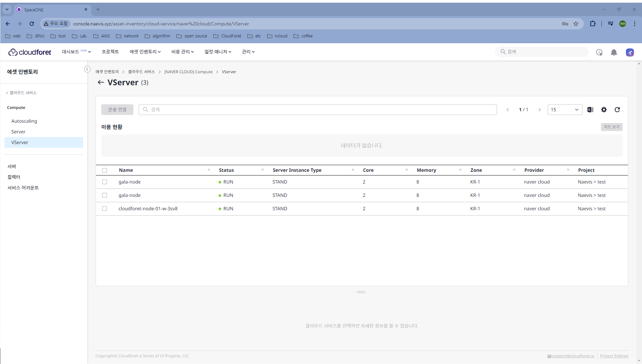Refresh the VServer table
This screenshot has width=642, height=364.
tap(617, 110)
